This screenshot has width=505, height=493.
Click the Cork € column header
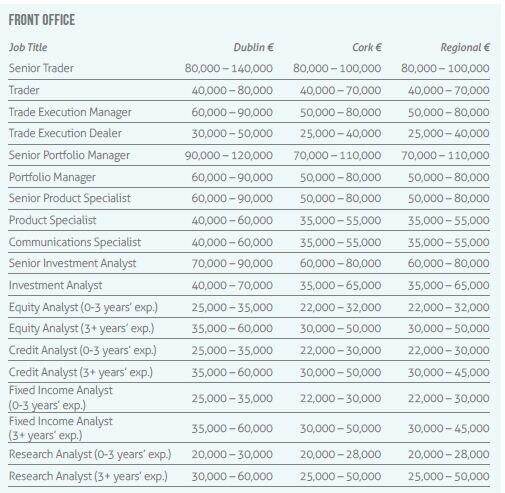click(367, 47)
